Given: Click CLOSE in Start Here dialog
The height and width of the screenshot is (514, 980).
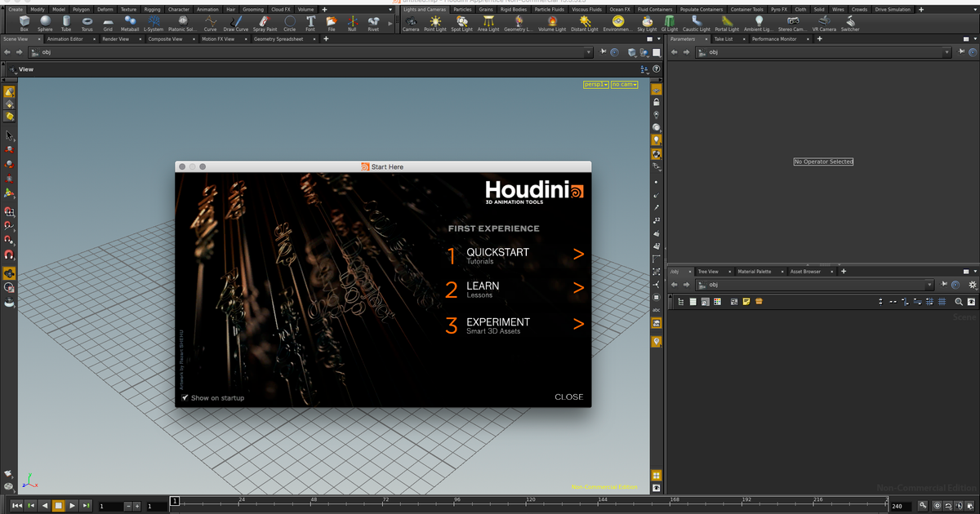Looking at the screenshot, I should 569,397.
